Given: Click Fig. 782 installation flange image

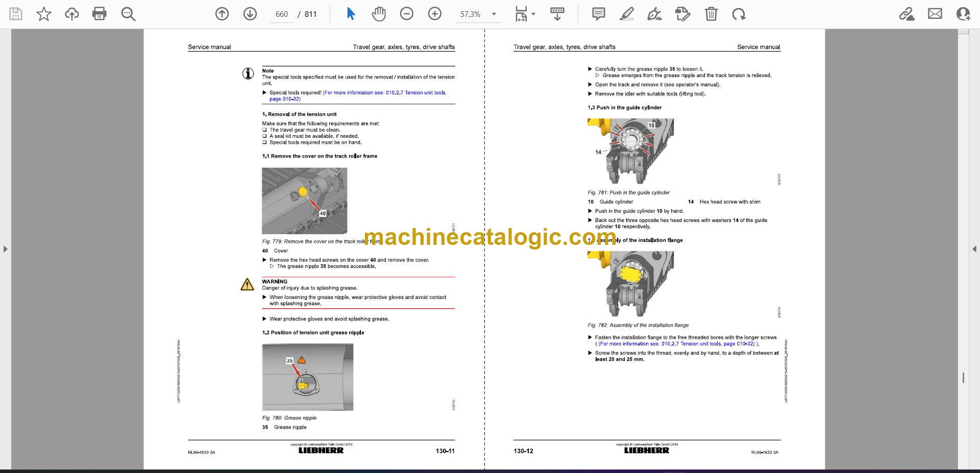Looking at the screenshot, I should tap(631, 284).
